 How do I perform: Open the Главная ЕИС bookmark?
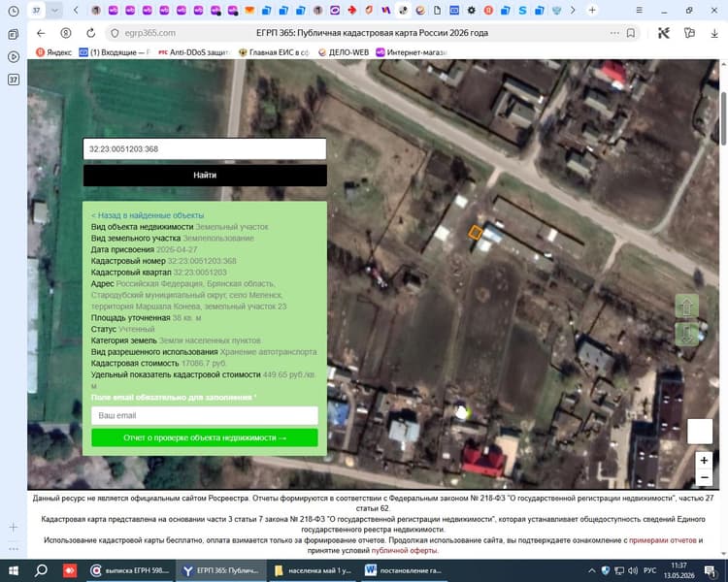[274, 52]
